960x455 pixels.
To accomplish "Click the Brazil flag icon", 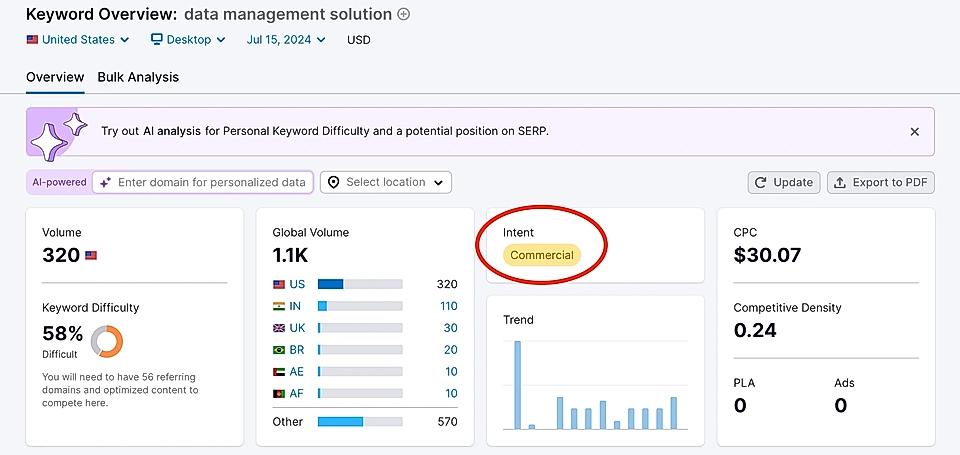I will tap(279, 350).
